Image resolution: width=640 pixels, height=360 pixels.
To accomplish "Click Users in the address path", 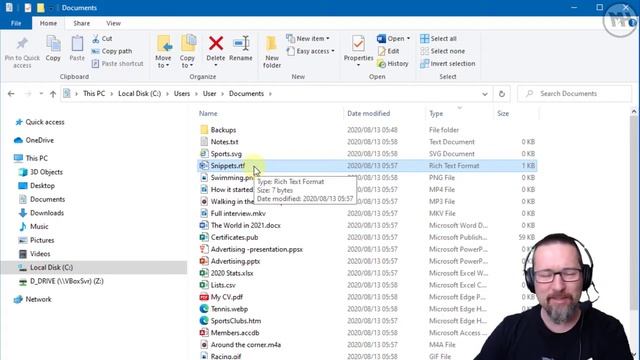I will coord(182,93).
